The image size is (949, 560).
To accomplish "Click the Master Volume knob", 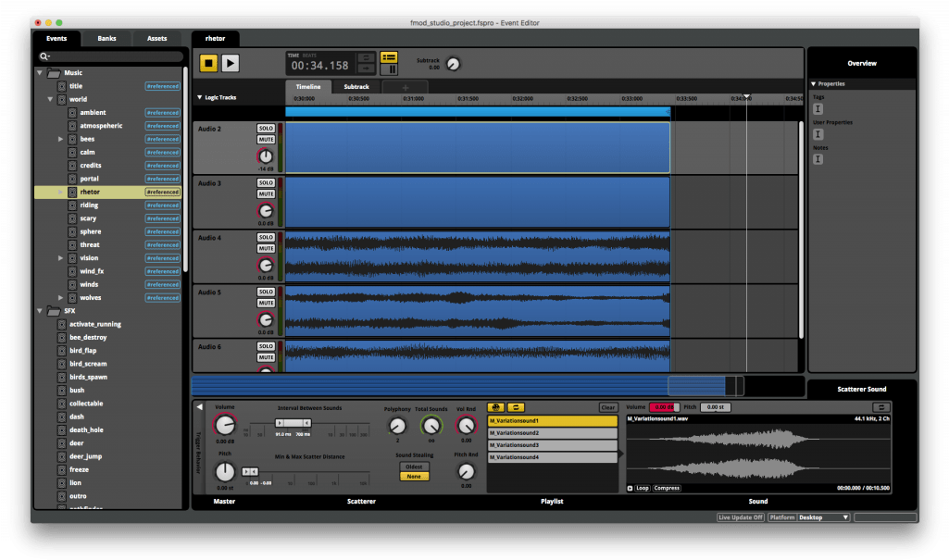I will (x=225, y=425).
